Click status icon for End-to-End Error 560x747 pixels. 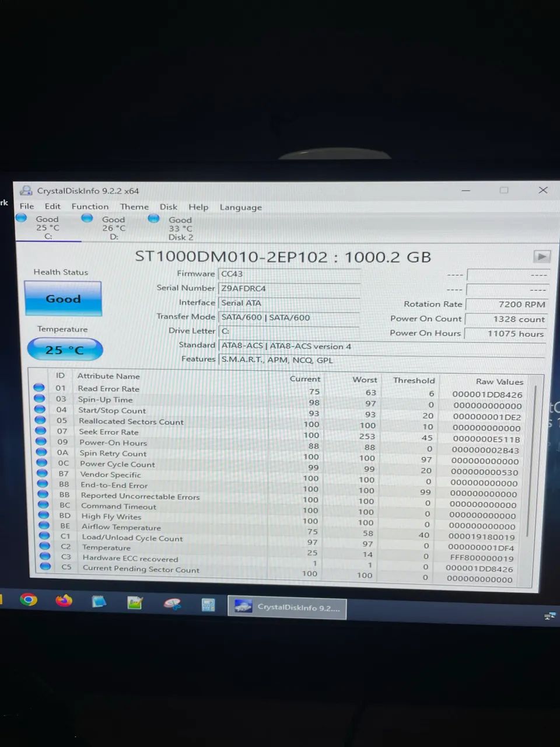point(43,483)
